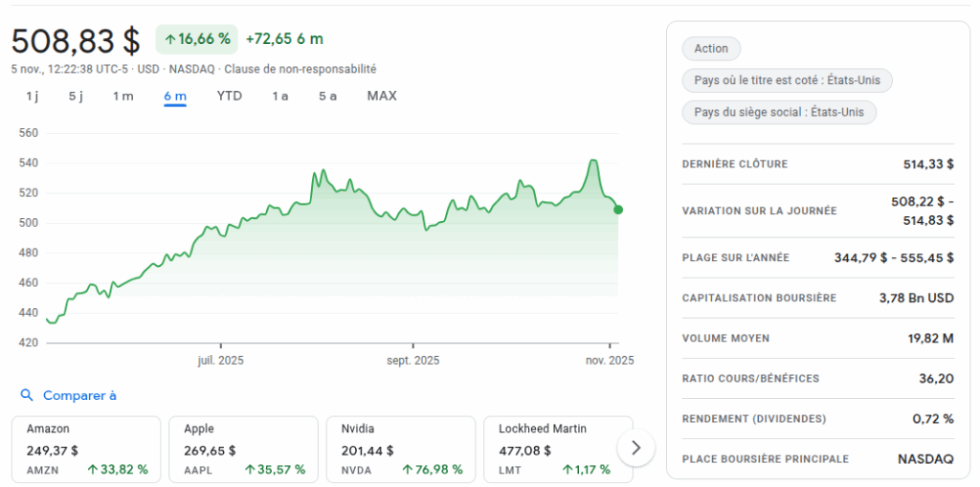Screen dimensions: 980x487
Task: Open the Clause de non-responsabilité link
Action: [x=300, y=69]
